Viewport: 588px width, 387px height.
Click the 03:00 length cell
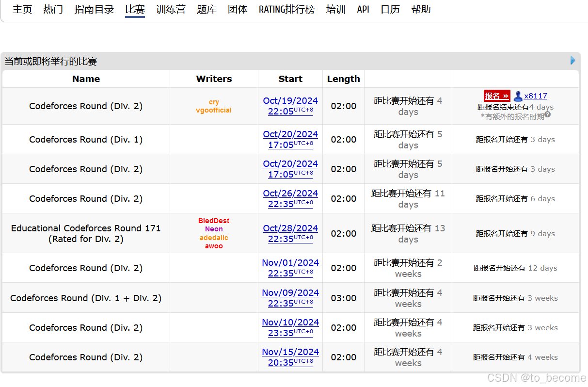click(343, 298)
